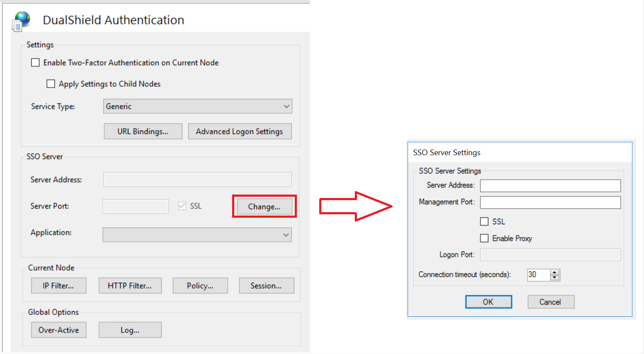Open the IP Filter settings

pos(58,286)
